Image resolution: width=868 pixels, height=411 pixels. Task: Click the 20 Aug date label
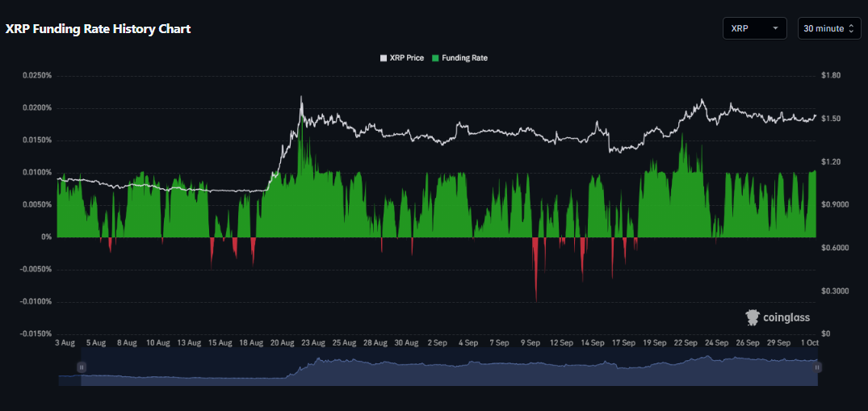pos(283,343)
